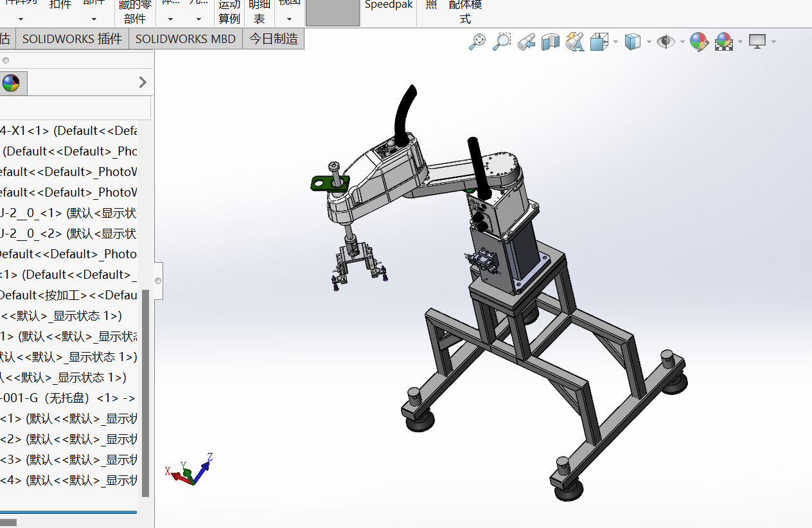812x528 pixels.
Task: Select tree row starting '<4> (默认<<默认>'
Action: tap(69, 480)
